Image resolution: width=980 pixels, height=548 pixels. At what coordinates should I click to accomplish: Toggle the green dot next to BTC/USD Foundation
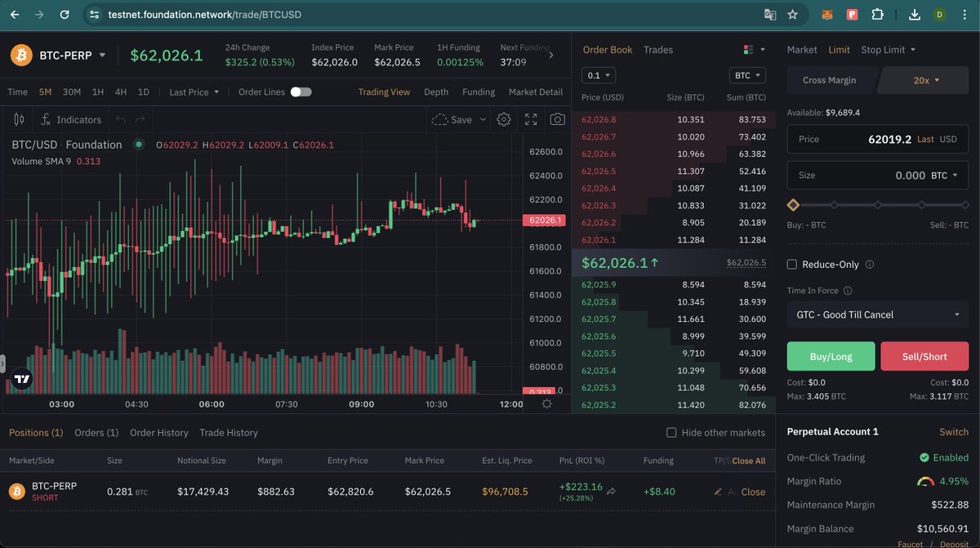(x=139, y=145)
